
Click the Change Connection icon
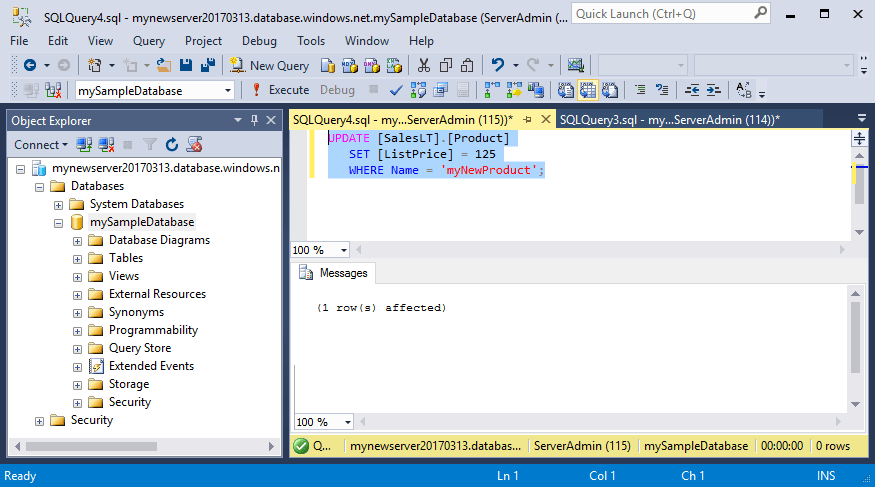(53, 90)
